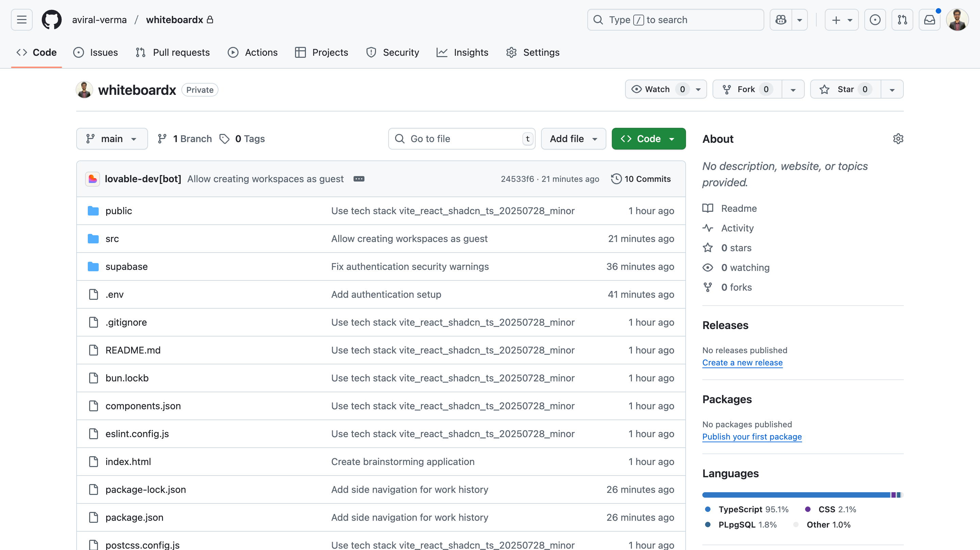Viewport: 980px width, 550px height.
Task: Open the Copilot chat icon
Action: (781, 20)
